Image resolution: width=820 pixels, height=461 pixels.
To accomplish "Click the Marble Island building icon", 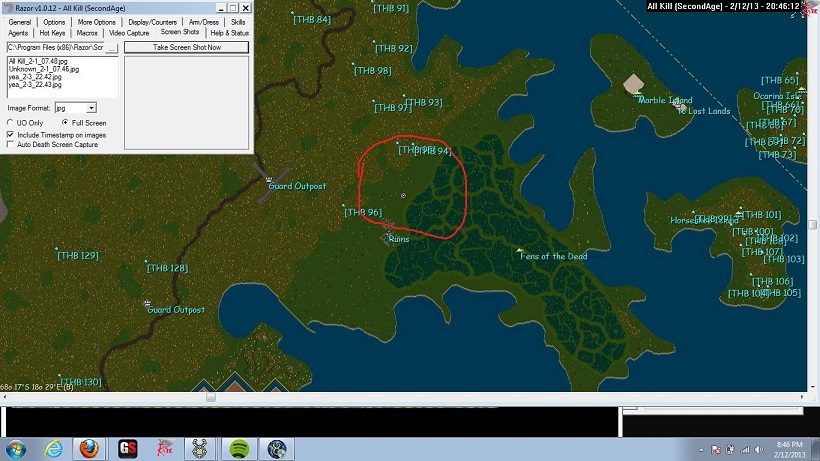I will click(x=632, y=85).
